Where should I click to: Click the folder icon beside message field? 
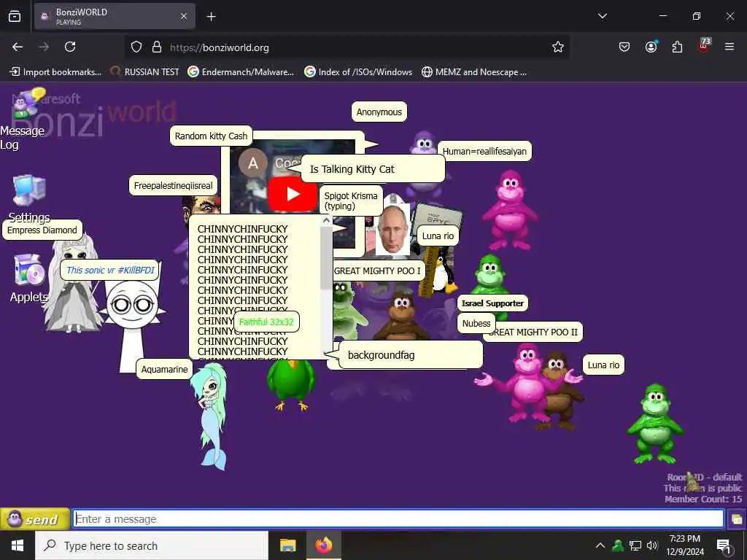click(737, 519)
